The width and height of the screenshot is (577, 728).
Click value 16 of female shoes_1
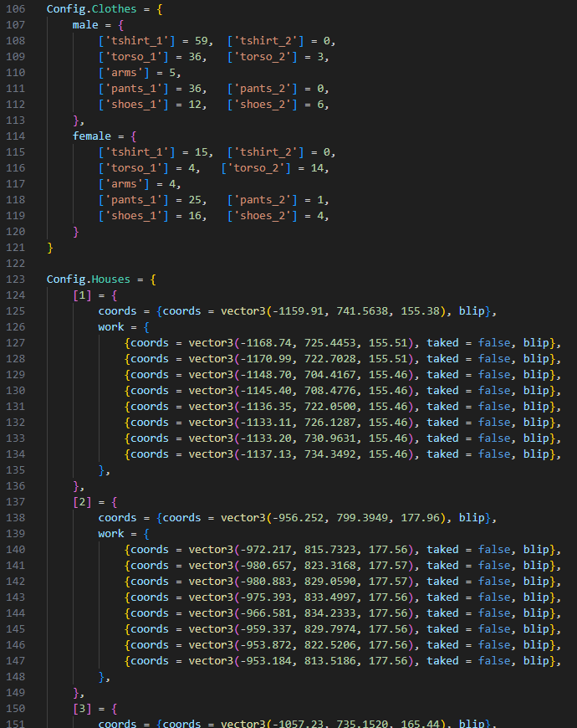tap(195, 216)
